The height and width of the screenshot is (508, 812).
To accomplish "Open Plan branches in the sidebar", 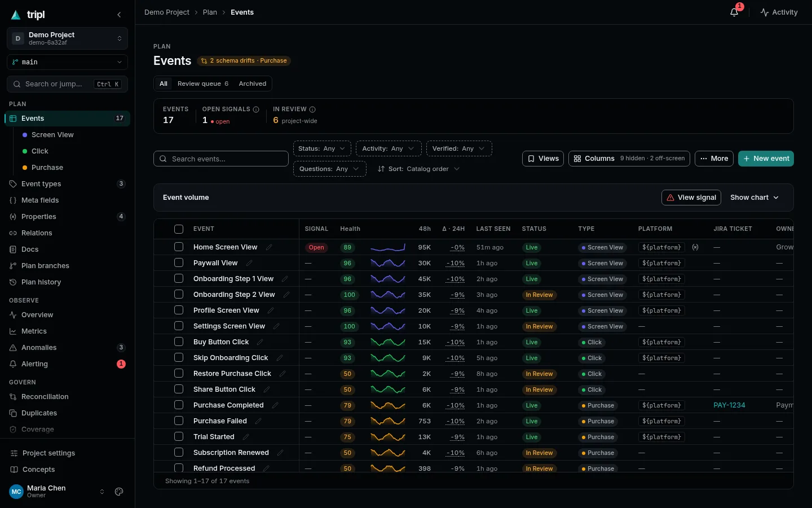I will (x=67, y=266).
